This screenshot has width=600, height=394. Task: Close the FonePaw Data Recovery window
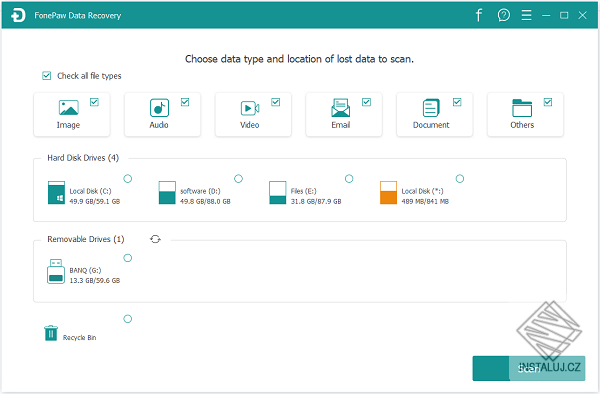[x=582, y=15]
